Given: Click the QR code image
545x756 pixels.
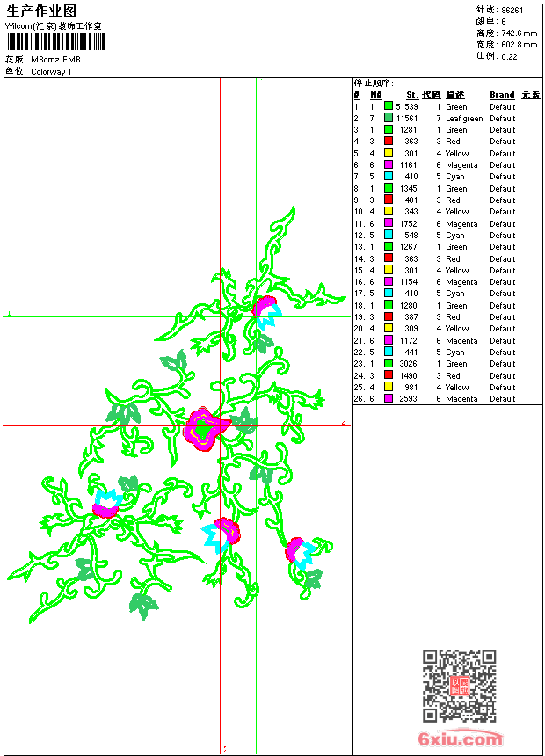Looking at the screenshot, I should (459, 686).
